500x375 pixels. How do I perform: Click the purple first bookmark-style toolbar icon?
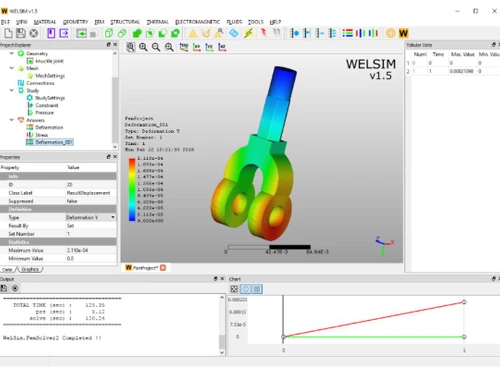(x=51, y=33)
